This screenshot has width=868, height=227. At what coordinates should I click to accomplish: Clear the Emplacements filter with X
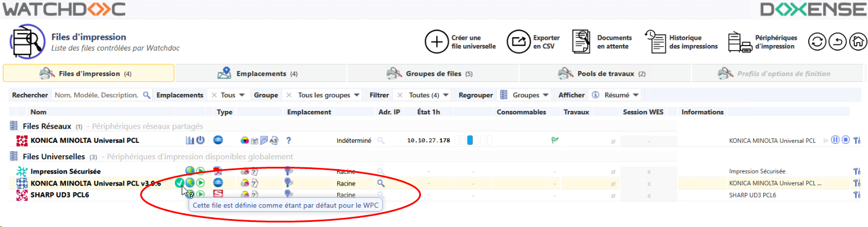[x=214, y=95]
